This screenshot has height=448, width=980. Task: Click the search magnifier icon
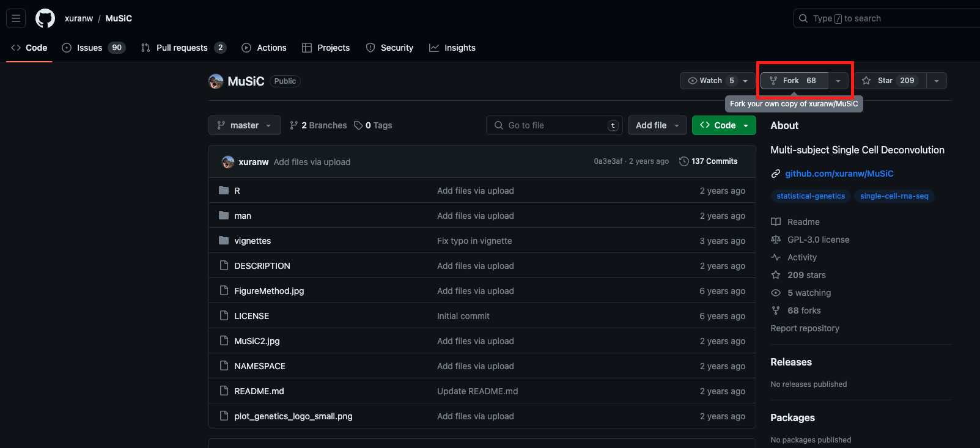pos(803,18)
